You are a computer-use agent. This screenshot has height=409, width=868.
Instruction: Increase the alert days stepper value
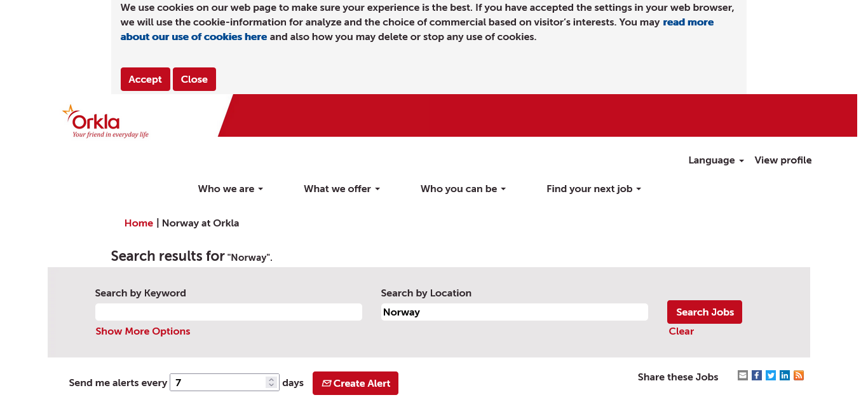(271, 379)
